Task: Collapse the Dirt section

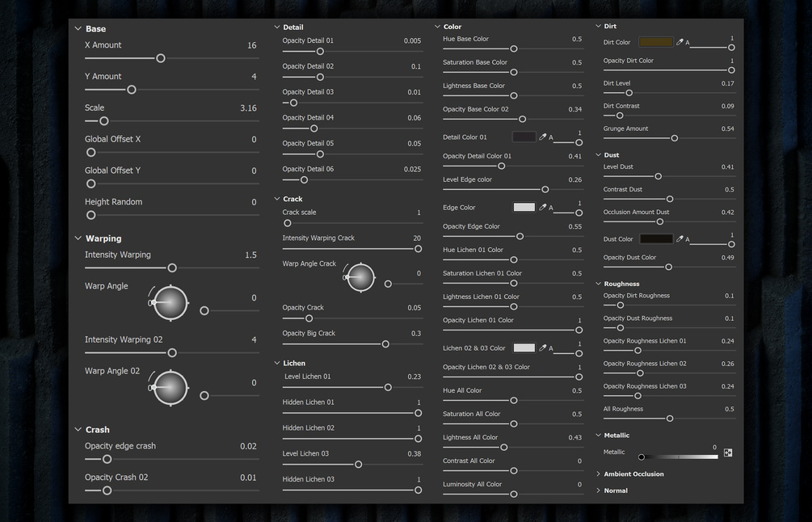Action: tap(598, 26)
